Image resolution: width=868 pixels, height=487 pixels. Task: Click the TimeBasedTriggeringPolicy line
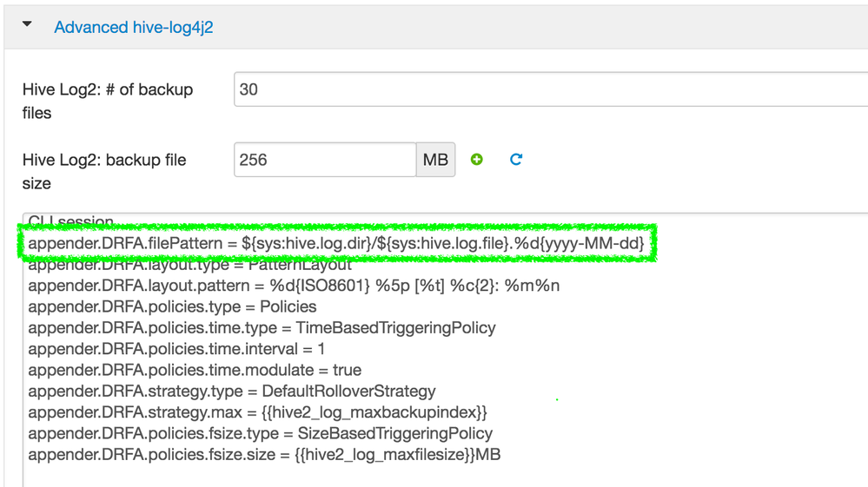pos(262,327)
